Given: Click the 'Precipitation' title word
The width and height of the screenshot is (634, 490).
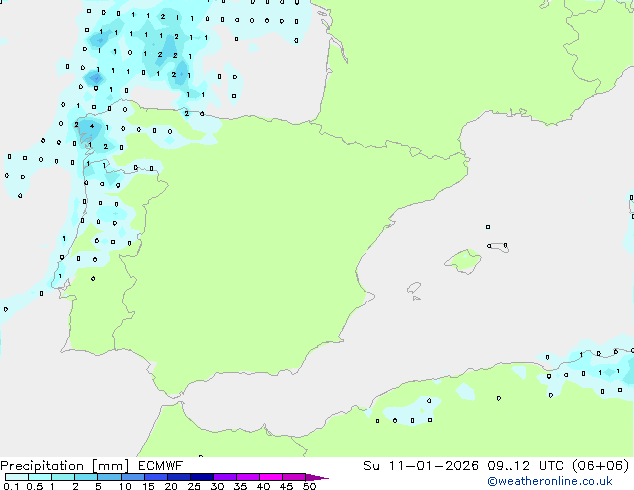Looking at the screenshot, I should (42, 466).
